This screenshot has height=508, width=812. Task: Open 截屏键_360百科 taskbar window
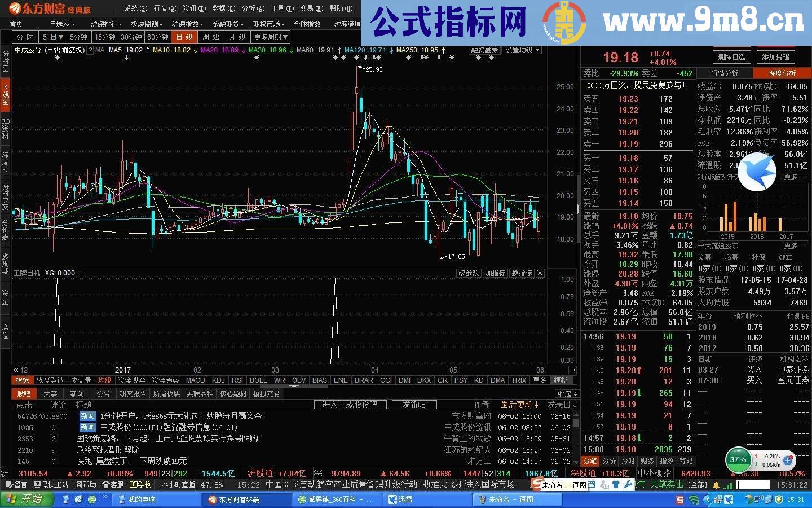tap(338, 500)
